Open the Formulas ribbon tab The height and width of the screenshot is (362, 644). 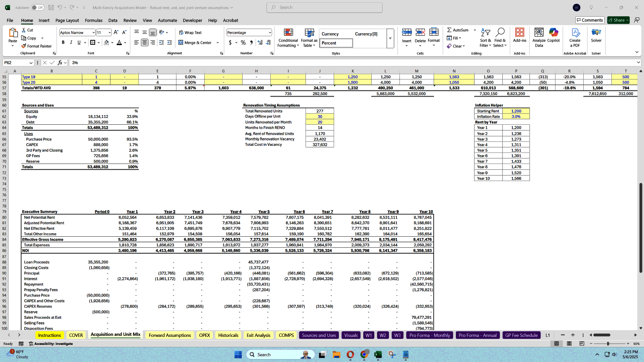[94, 20]
